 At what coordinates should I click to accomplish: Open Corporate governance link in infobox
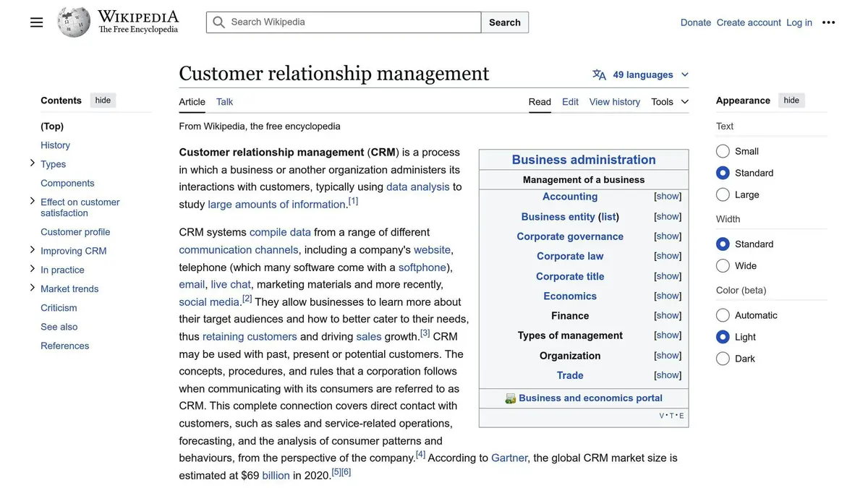[570, 236]
